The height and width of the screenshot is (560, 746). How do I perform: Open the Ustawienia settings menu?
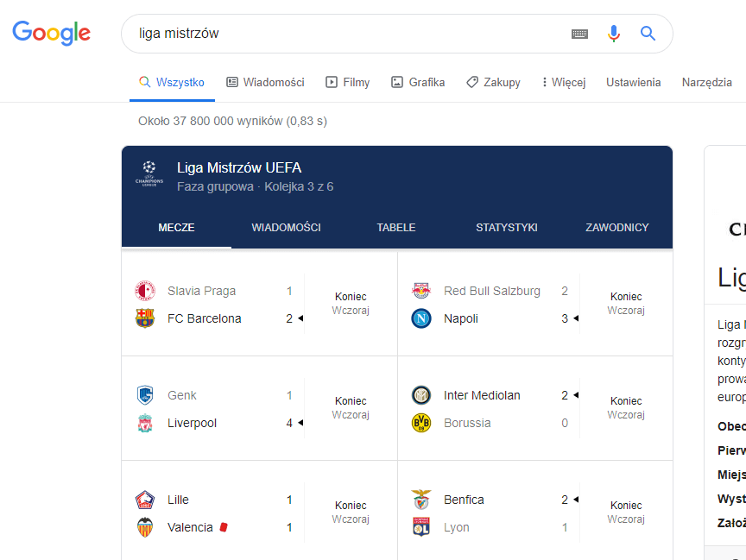[x=633, y=83]
